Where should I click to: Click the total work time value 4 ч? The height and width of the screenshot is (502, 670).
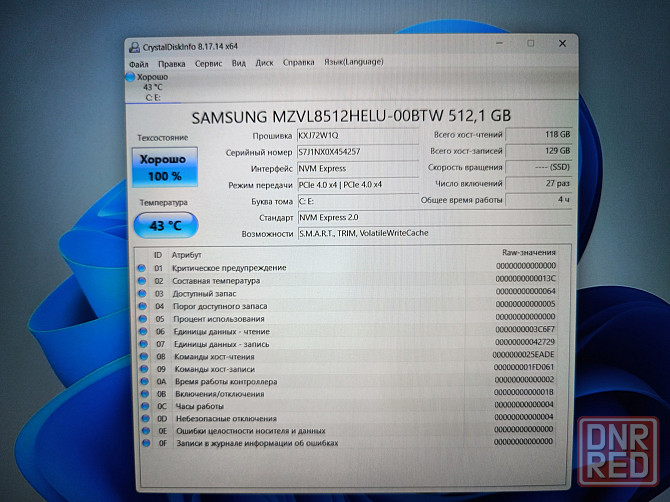coord(538,200)
